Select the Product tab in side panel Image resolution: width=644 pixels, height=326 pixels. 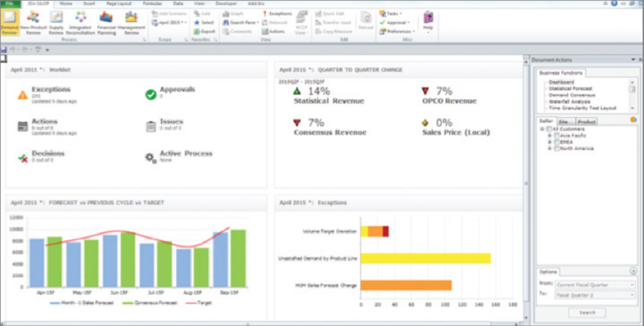586,121
